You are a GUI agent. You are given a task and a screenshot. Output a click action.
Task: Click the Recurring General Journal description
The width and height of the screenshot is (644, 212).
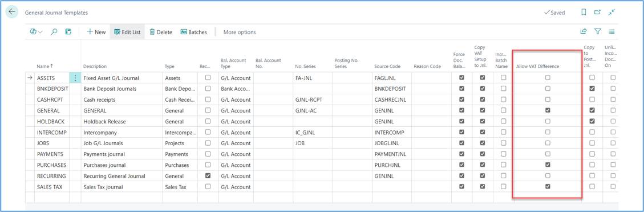coord(114,176)
